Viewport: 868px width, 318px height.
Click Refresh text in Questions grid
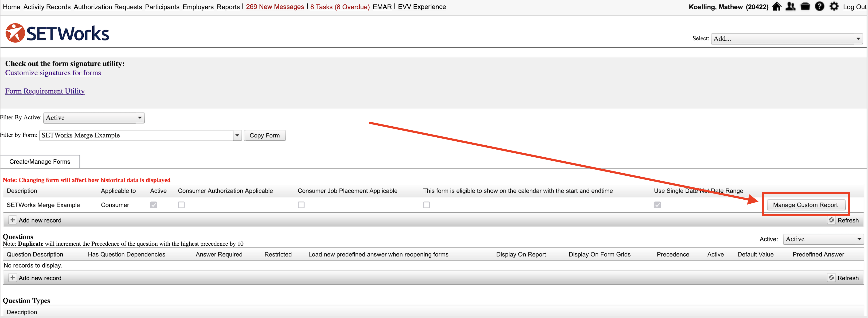point(848,278)
